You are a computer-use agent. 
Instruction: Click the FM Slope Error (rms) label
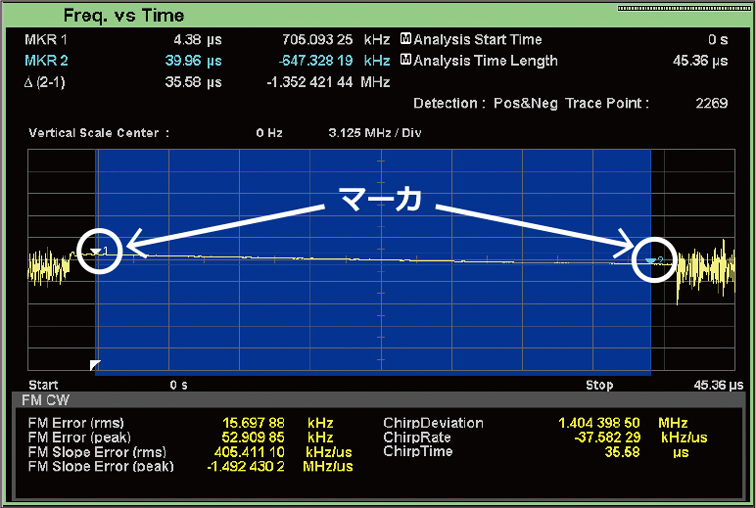97,452
